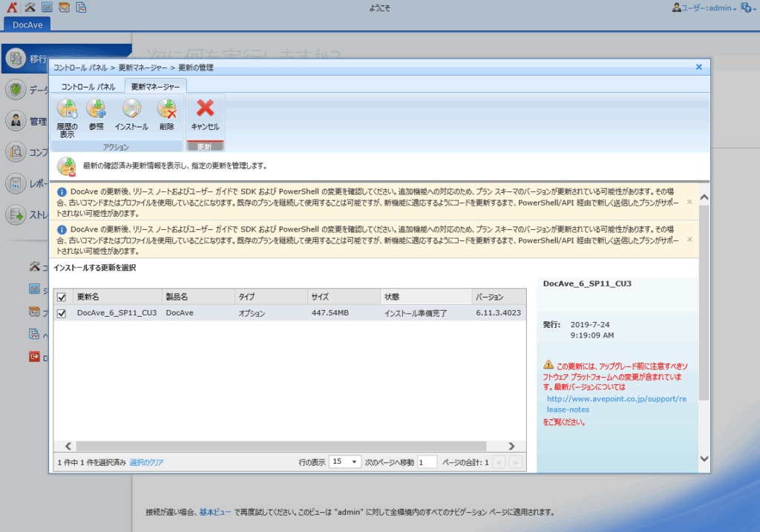
Task: Sort by the 状態 column header
Action: (x=427, y=297)
